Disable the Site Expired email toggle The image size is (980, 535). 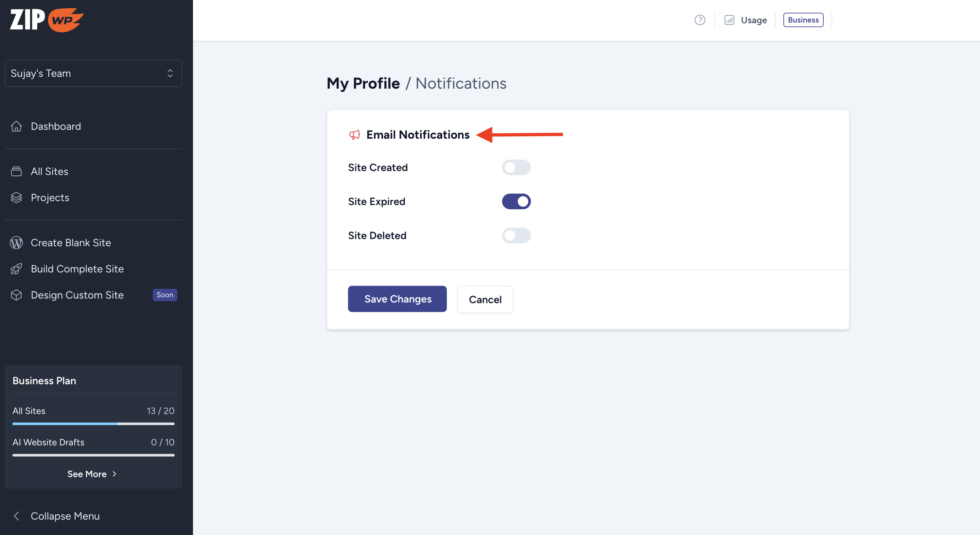[516, 201]
